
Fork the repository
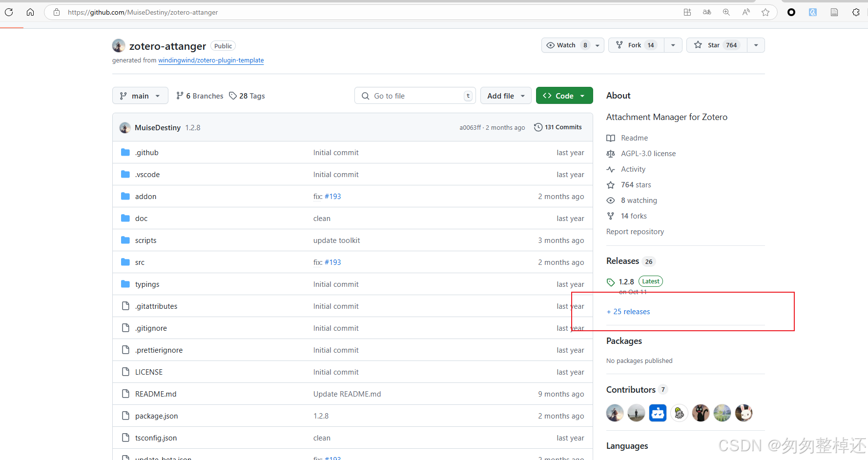[636, 45]
